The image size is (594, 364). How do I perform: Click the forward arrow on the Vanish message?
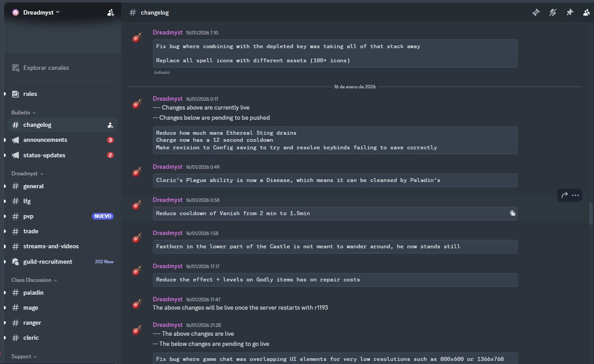(564, 195)
